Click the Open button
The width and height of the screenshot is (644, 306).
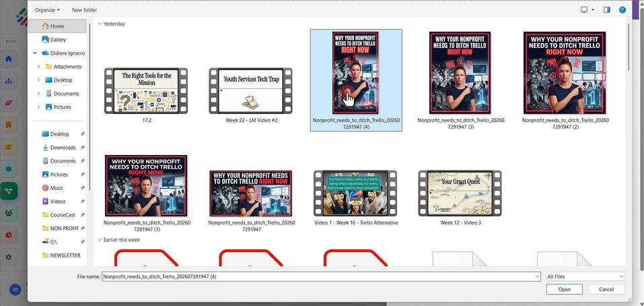[565, 290]
